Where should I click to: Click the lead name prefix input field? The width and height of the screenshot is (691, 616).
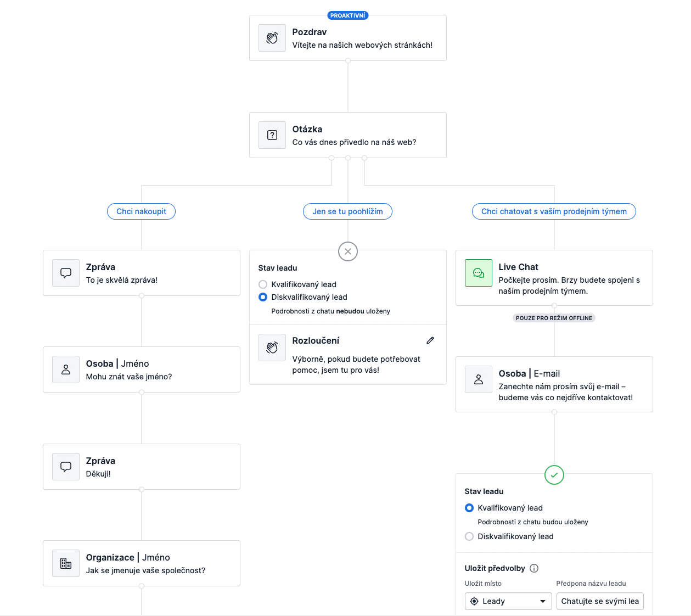click(x=599, y=601)
